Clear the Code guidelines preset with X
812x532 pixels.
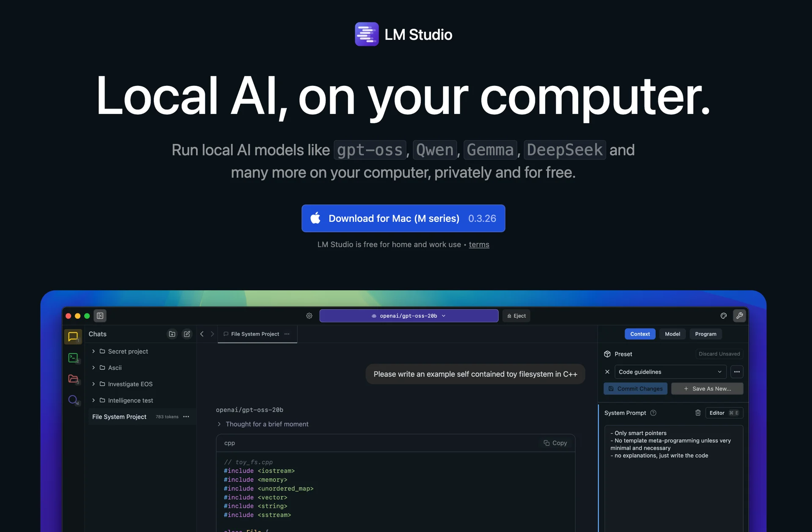coord(607,372)
